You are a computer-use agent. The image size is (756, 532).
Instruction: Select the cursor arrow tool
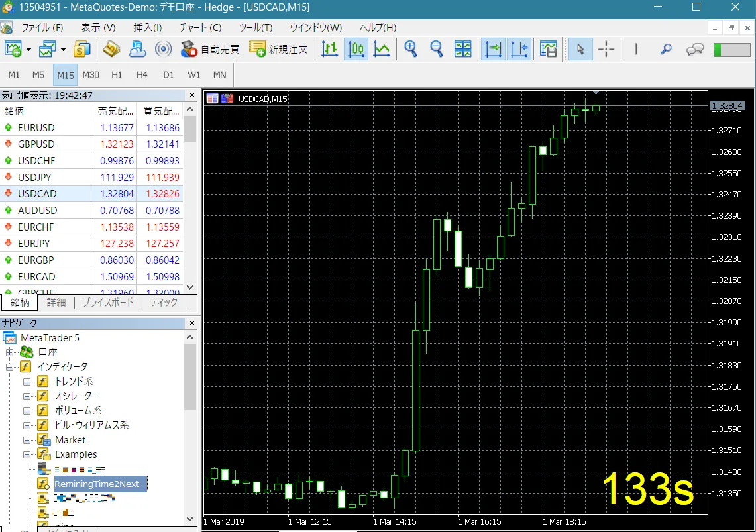click(580, 49)
